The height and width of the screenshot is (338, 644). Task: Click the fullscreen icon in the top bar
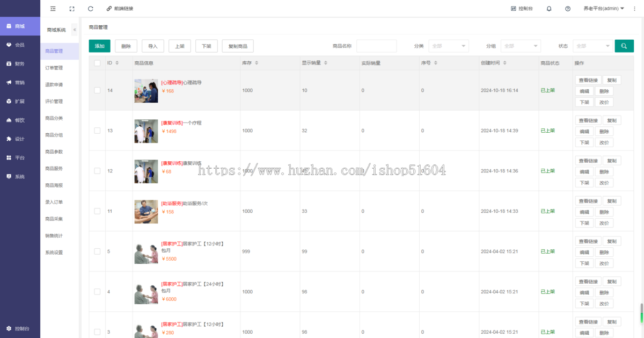[72, 9]
